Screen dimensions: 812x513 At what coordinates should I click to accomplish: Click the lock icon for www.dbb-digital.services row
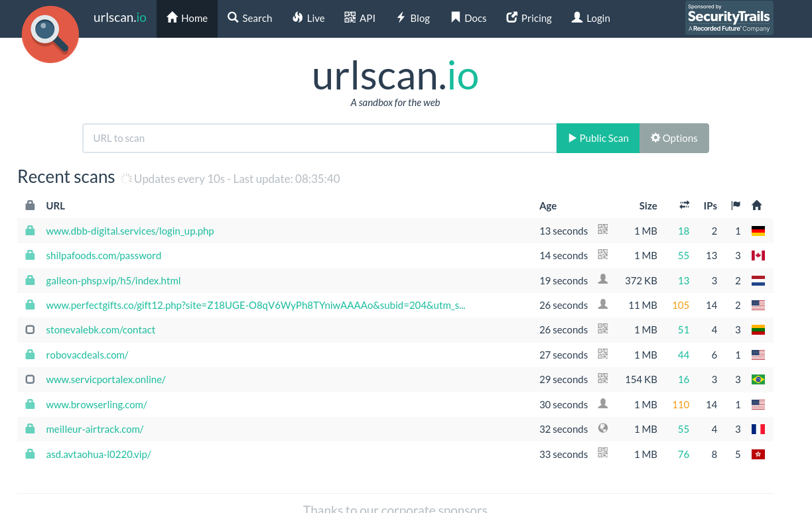(x=30, y=231)
